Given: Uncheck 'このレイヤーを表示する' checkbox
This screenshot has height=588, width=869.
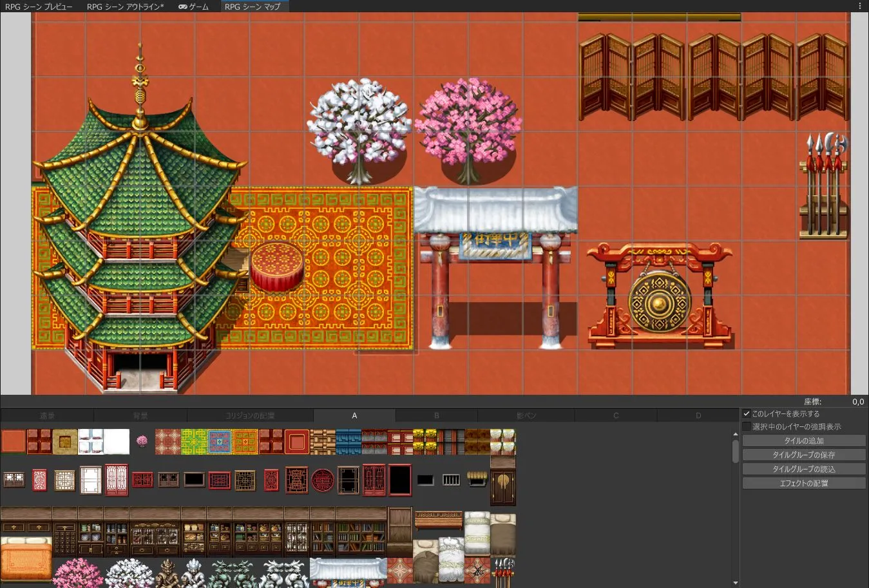Looking at the screenshot, I should click(747, 413).
